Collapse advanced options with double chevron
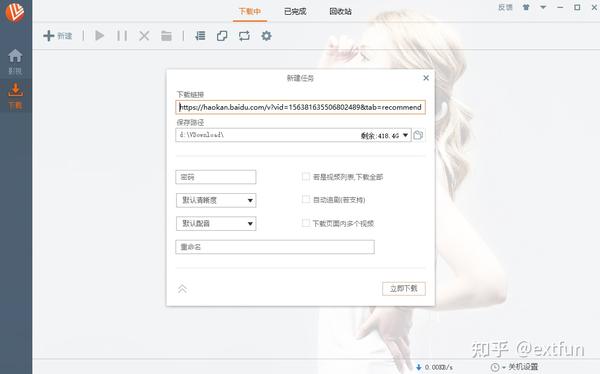This screenshot has height=374, width=600. pyautogui.click(x=182, y=289)
